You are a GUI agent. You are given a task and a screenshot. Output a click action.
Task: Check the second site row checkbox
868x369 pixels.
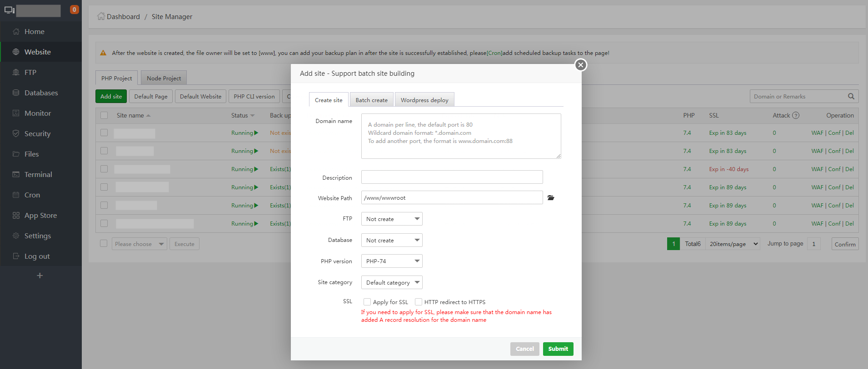(x=104, y=151)
